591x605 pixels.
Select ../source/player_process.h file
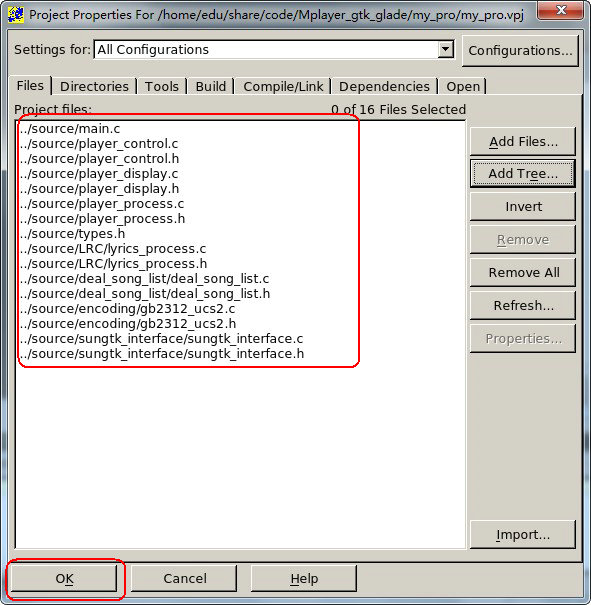pyautogui.click(x=102, y=219)
